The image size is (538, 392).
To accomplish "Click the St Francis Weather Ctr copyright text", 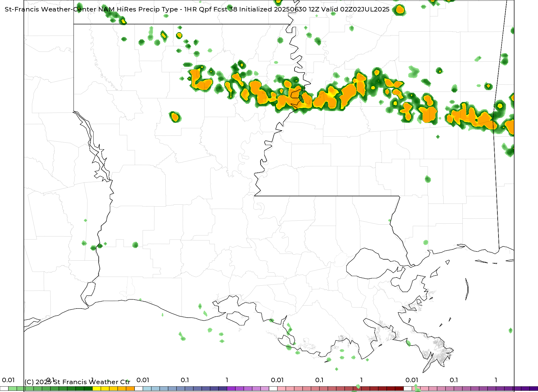I will pos(77,382).
